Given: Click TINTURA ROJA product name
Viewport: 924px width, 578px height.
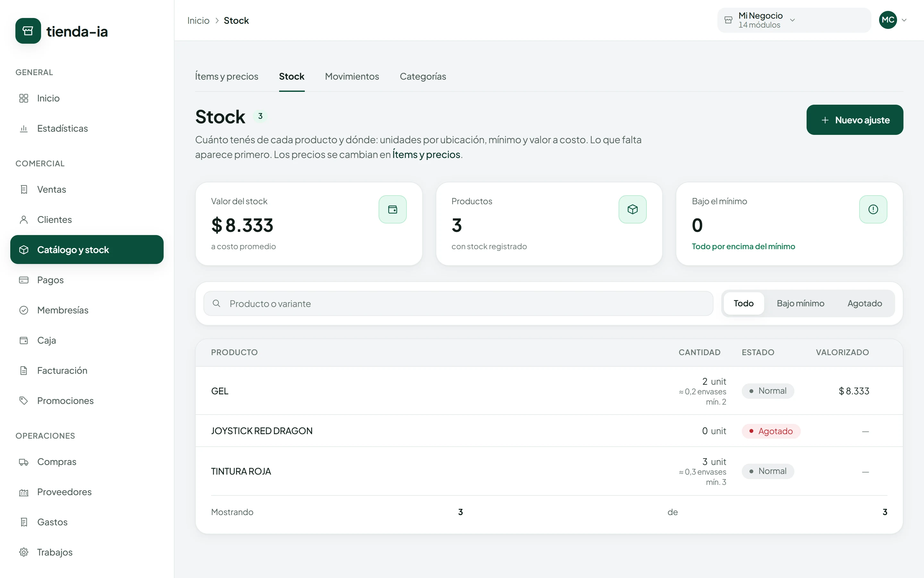Looking at the screenshot, I should click(x=241, y=471).
